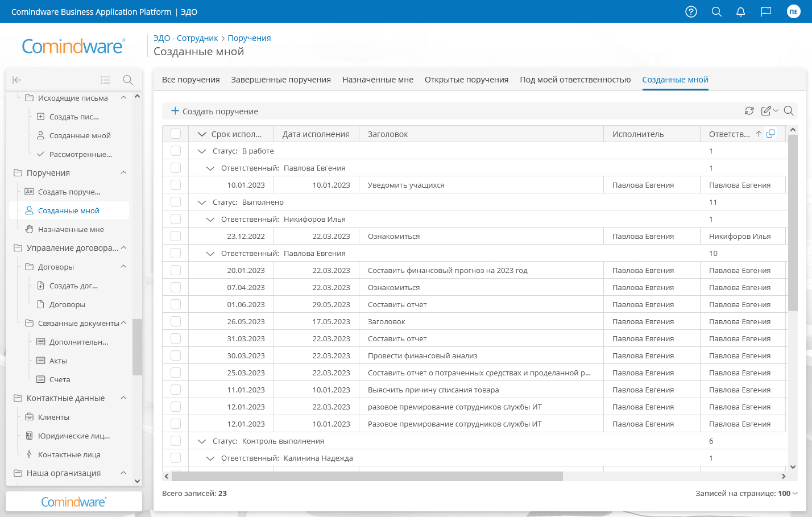Click the flag icon in top bar
812x517 pixels.
pos(766,11)
